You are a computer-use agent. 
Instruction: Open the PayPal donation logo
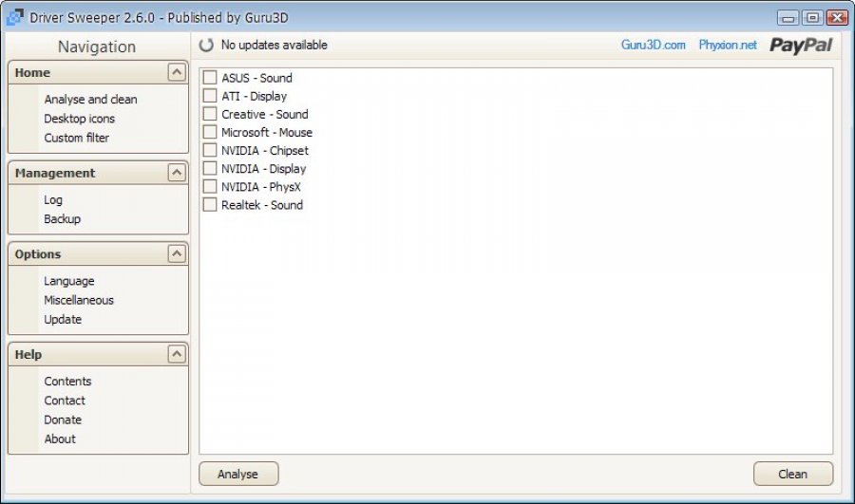801,46
